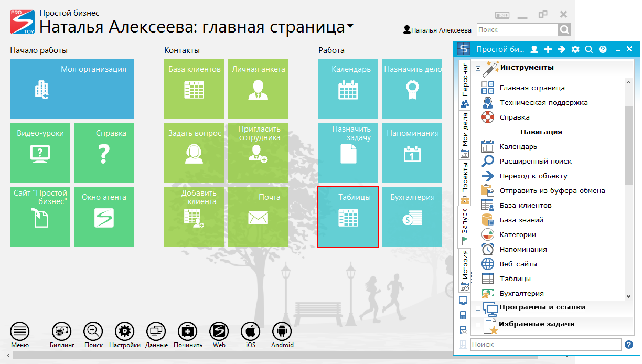Click the magnifier icon in panel header

pos(589,49)
